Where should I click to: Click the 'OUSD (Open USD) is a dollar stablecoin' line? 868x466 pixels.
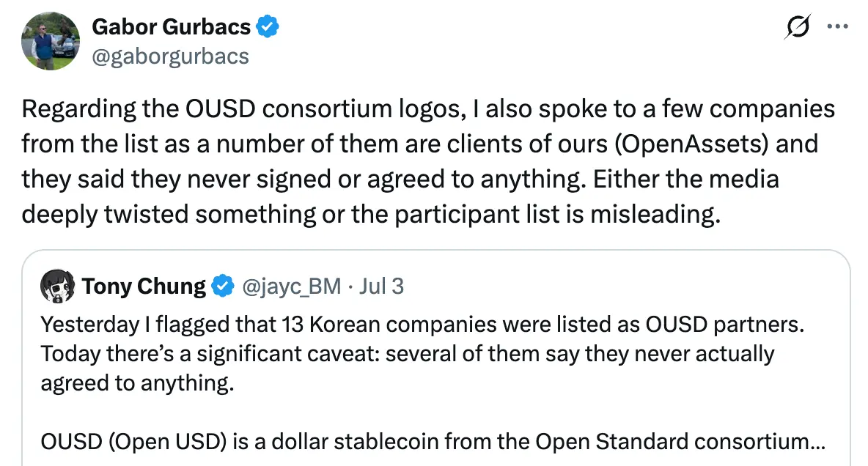(x=433, y=442)
